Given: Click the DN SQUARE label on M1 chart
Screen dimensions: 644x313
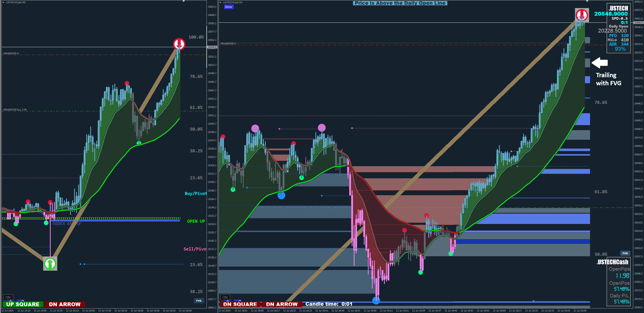Looking at the screenshot, I should (240, 304).
